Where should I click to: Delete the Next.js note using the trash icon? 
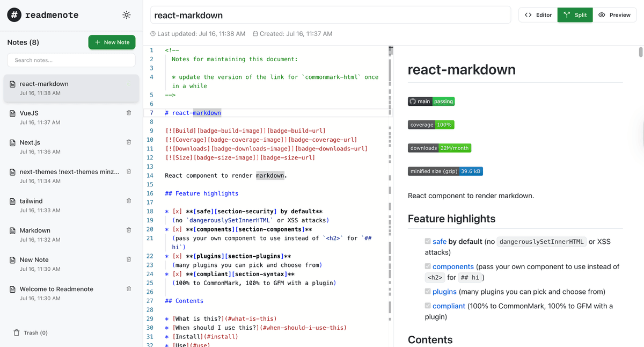129,142
